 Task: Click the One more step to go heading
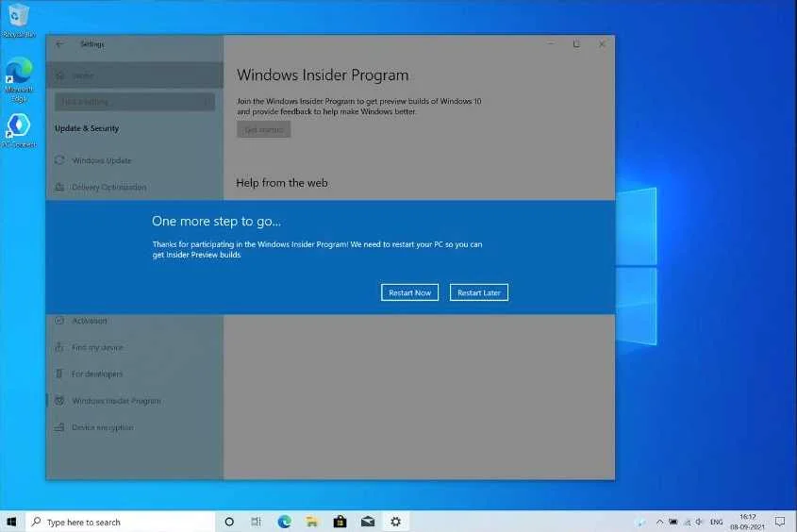pyautogui.click(x=216, y=221)
